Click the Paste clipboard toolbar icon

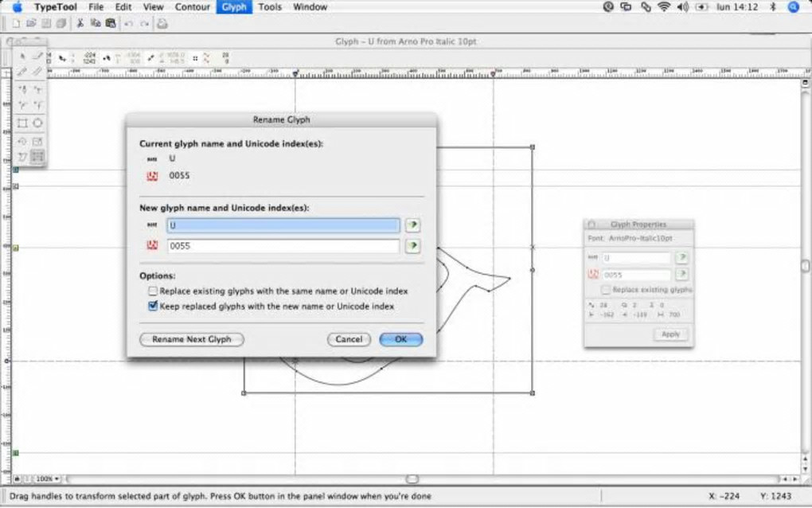tap(111, 23)
